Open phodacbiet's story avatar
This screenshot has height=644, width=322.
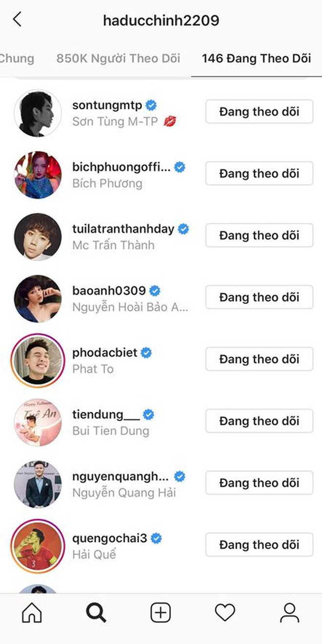click(38, 359)
